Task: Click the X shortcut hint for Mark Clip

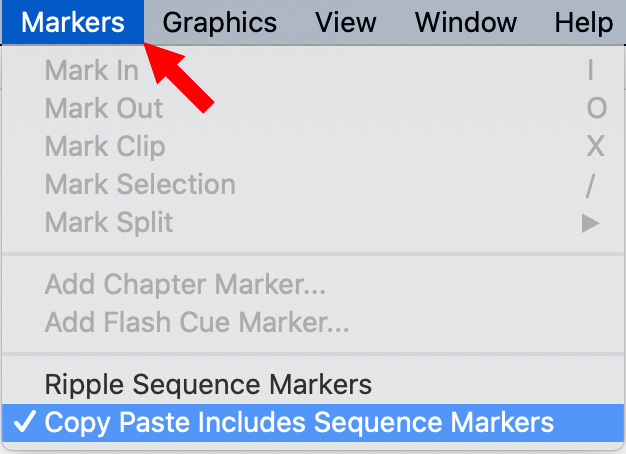Action: click(x=595, y=147)
